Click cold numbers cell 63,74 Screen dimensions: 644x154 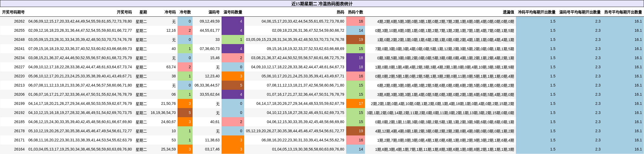pos(171,67)
